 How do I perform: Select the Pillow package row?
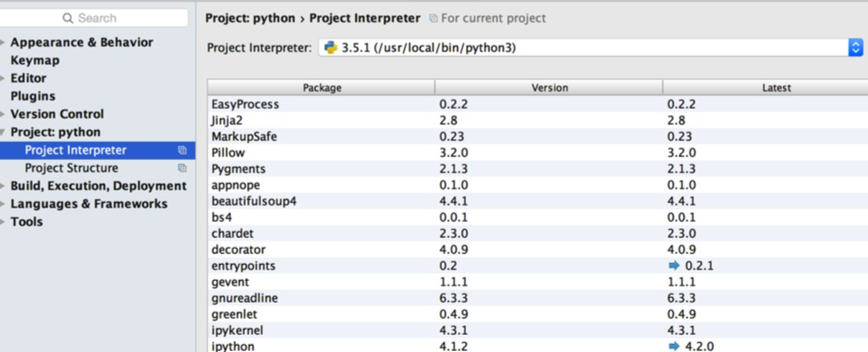coord(538,153)
